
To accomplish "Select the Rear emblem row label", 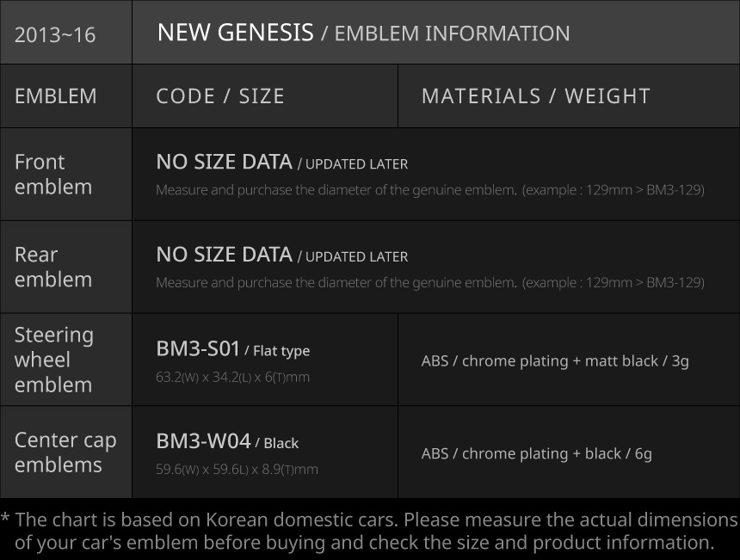I will tap(53, 267).
